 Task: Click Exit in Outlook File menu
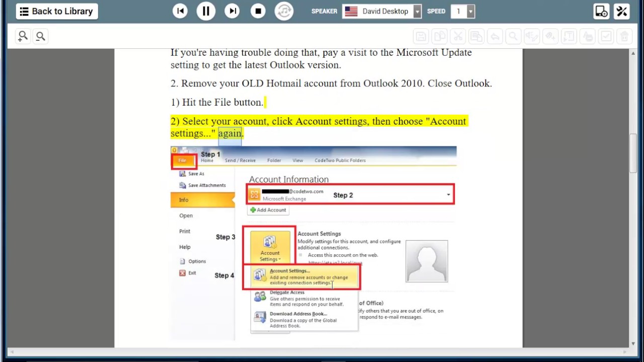[188, 273]
